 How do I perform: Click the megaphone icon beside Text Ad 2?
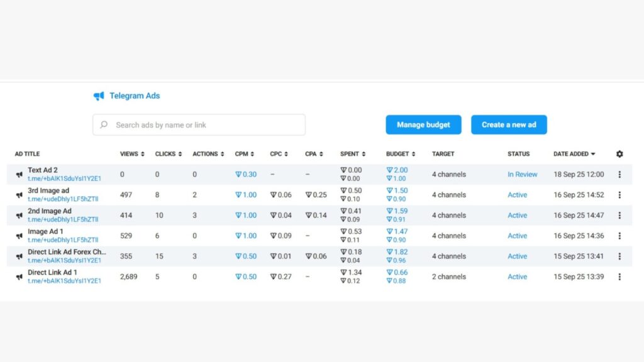[x=19, y=174]
